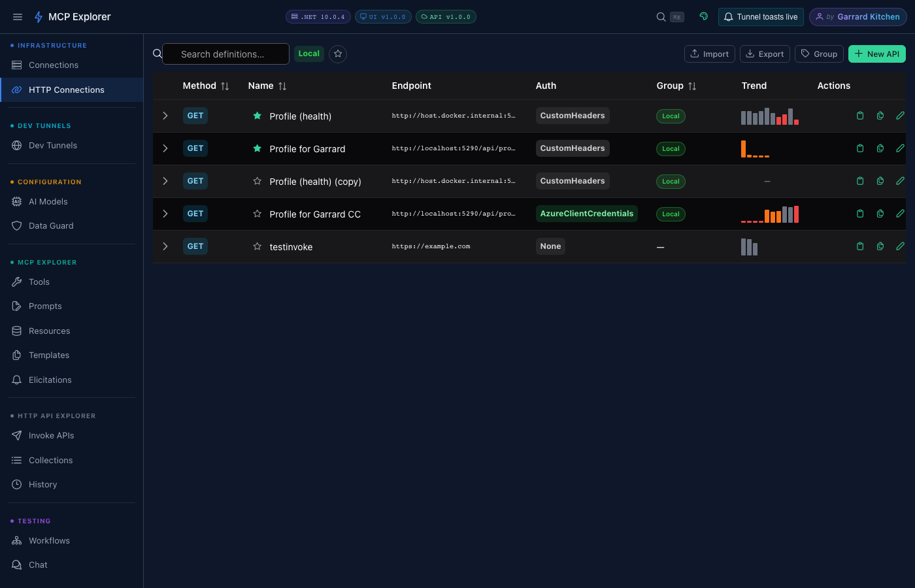Unfavorite the Profile for Garrard star

pyautogui.click(x=258, y=148)
